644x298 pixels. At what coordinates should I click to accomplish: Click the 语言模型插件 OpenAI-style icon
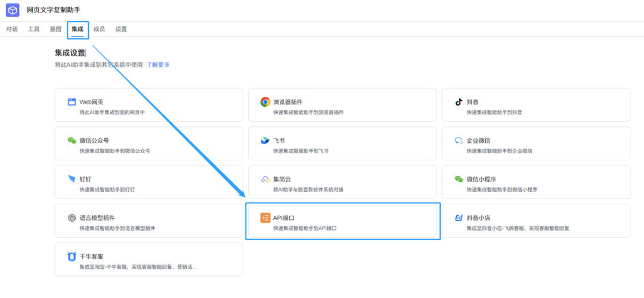(72, 218)
